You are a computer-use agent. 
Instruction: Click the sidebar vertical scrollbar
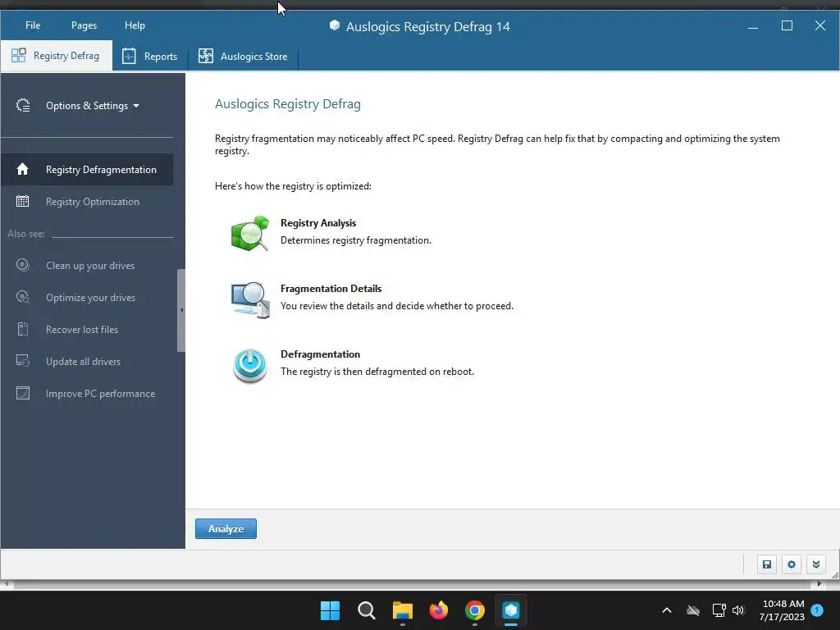(181, 310)
